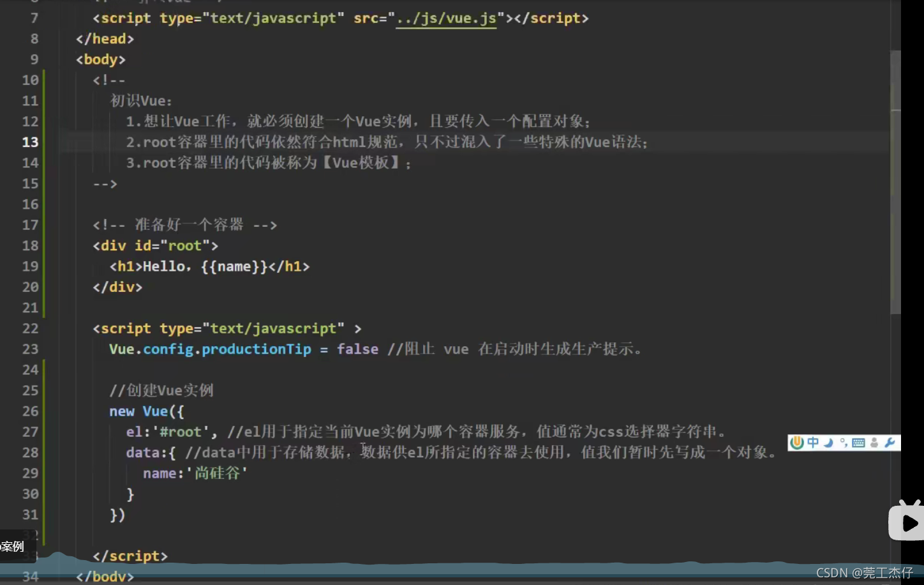
Task: Click the </div> closing tag
Action: point(117,287)
